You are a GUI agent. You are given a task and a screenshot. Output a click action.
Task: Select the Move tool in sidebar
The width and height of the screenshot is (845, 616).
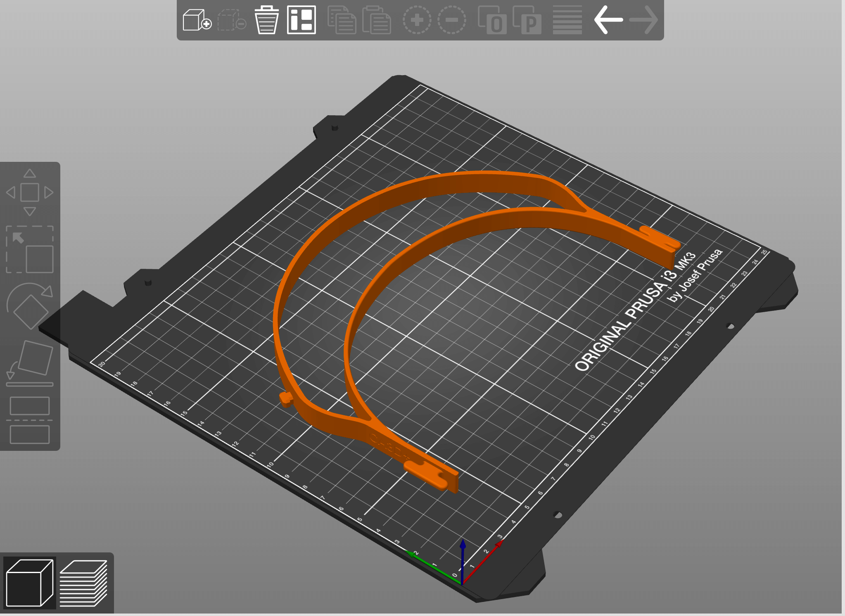30,192
